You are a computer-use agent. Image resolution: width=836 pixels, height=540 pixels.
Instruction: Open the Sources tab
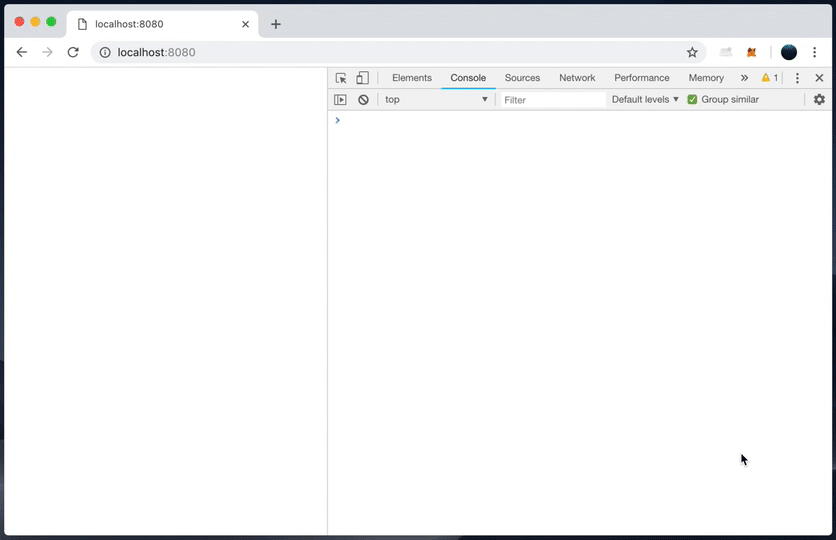click(522, 78)
